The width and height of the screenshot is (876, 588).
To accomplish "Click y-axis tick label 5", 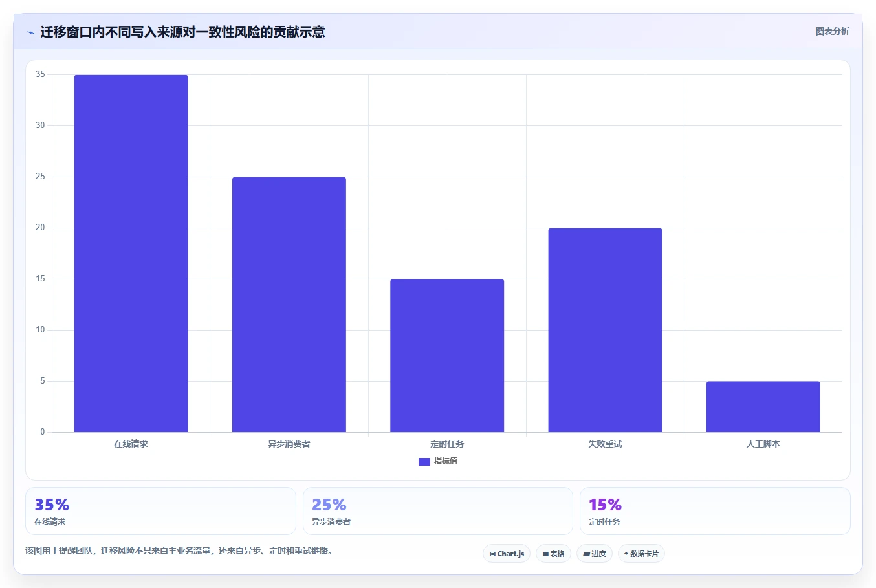I will [43, 381].
